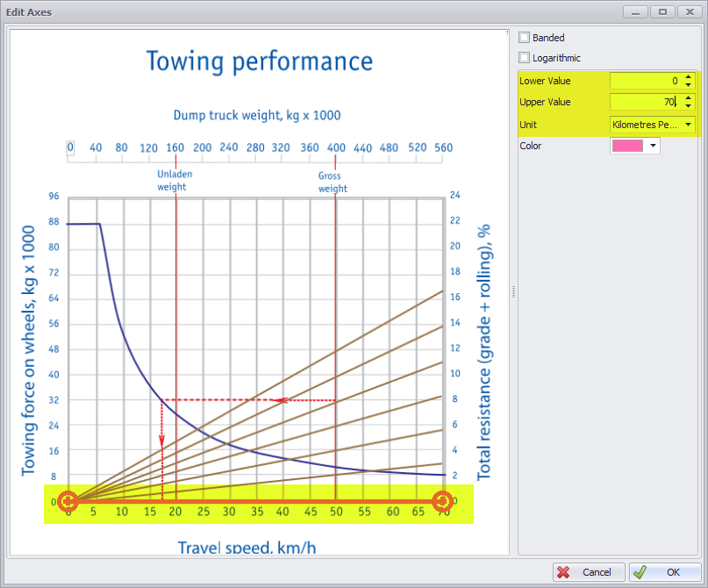Click the 'Upper Value' label
Viewport: 708px width, 588px height.
coord(545,102)
